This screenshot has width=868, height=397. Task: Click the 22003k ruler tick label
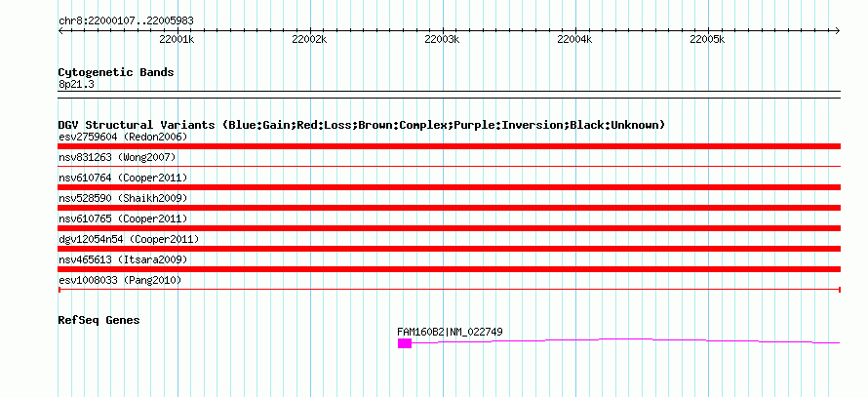pos(443,39)
